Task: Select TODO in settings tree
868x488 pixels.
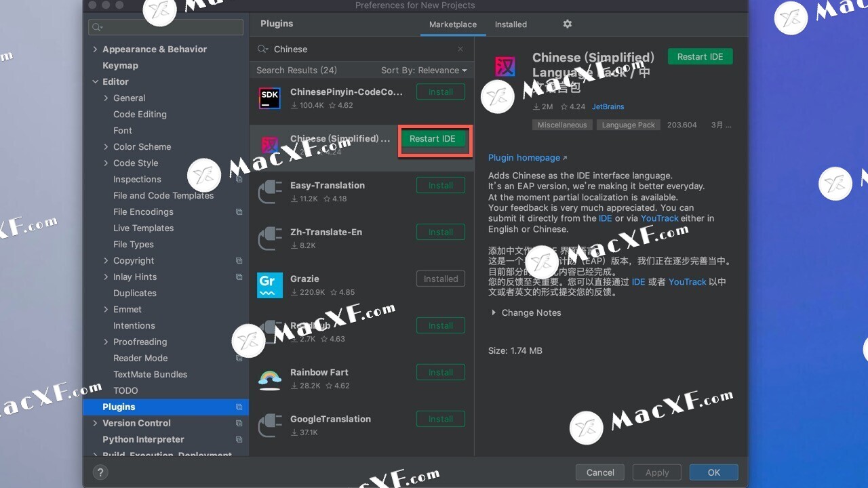Action: [125, 390]
